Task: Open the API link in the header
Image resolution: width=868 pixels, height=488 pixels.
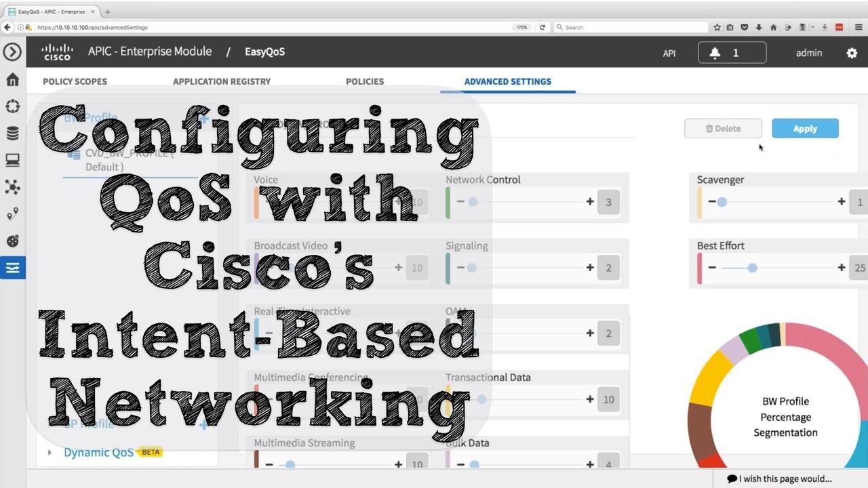Action: [669, 53]
